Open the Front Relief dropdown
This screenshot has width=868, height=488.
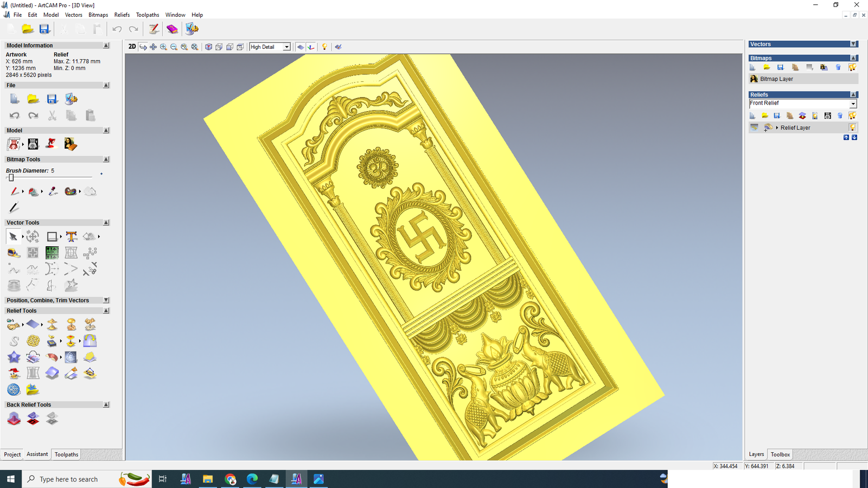tap(853, 104)
